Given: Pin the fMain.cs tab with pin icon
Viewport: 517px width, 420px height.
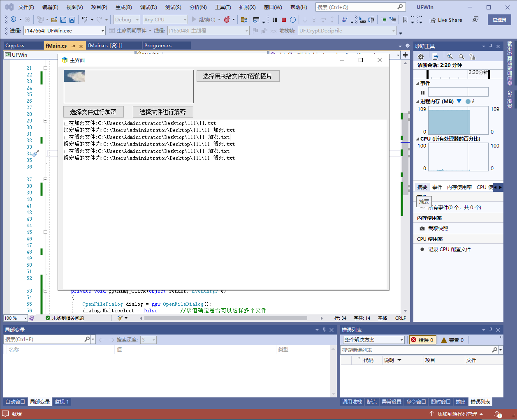Looking at the screenshot, I should (73, 46).
